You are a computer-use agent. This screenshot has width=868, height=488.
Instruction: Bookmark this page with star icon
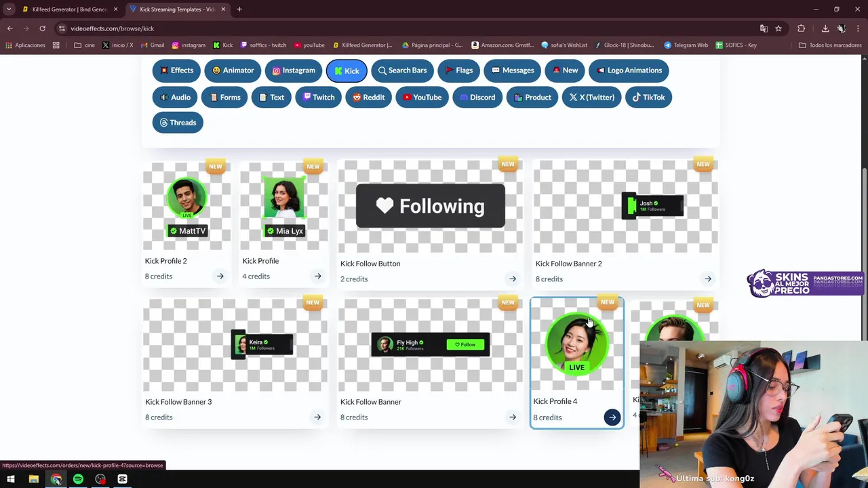778,28
